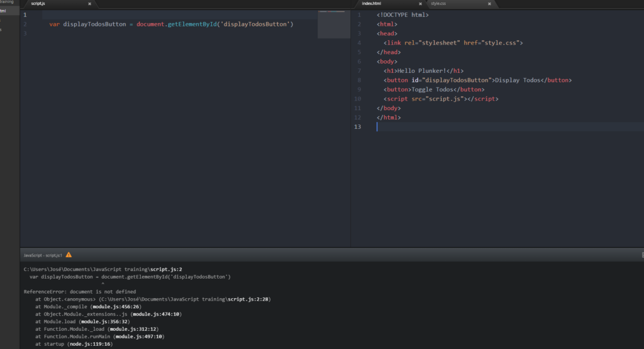Click the minimap in the script.js editor
This screenshot has height=349, width=644.
click(x=333, y=25)
